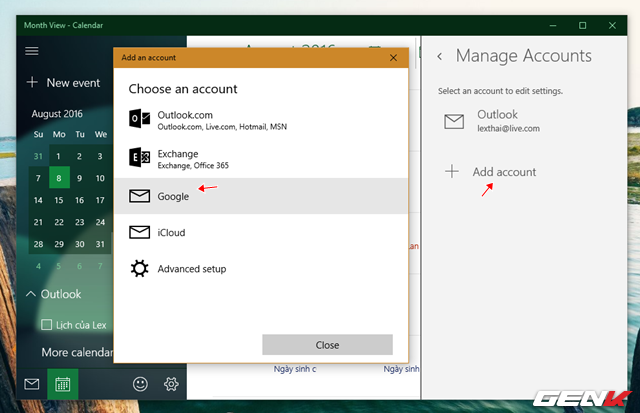This screenshot has height=413, width=640.
Task: Select date 24 in mini calendar
Action: pyautogui.click(x=100, y=222)
